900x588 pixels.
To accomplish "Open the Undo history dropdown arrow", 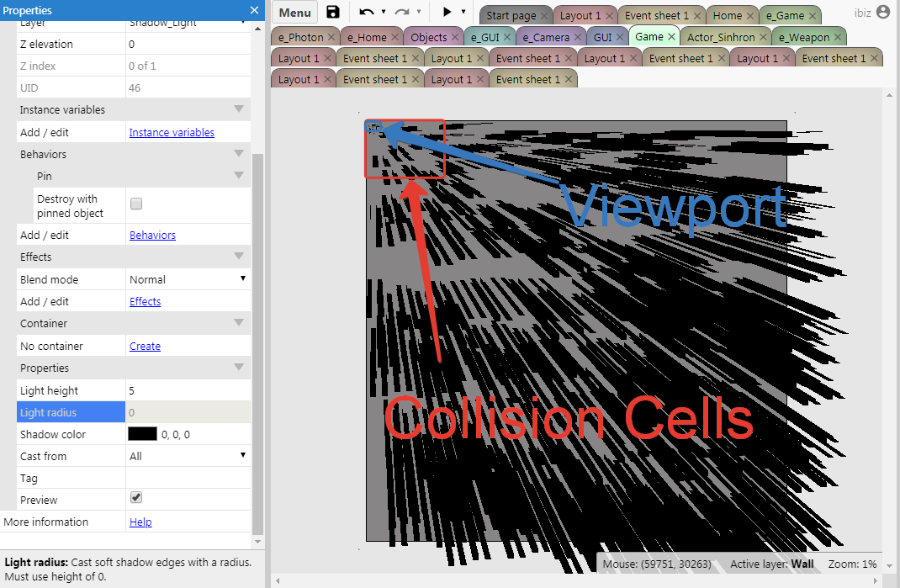I will 384,12.
